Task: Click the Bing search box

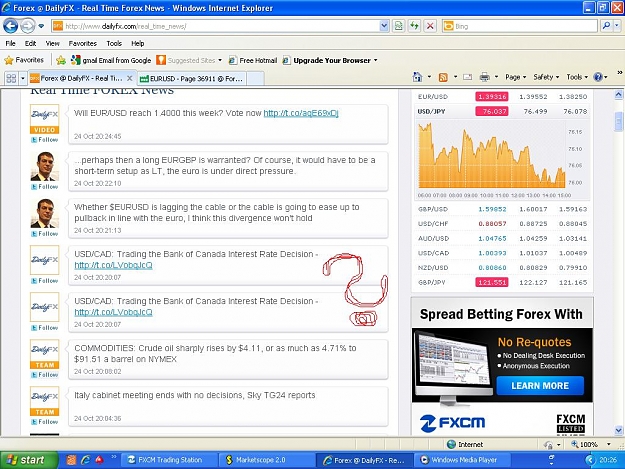Action: click(x=519, y=26)
